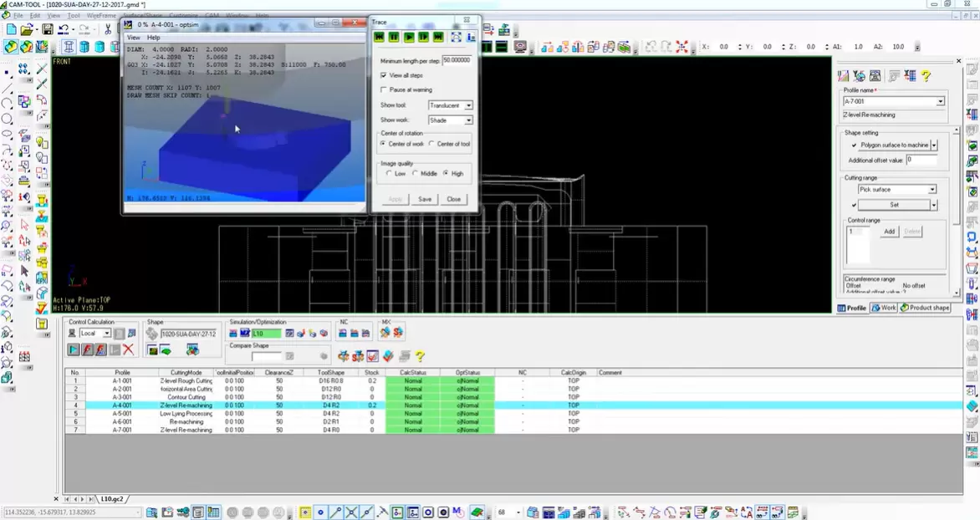The image size is (980, 520).
Task: Uncheck the View all steps checkbox
Action: point(384,75)
